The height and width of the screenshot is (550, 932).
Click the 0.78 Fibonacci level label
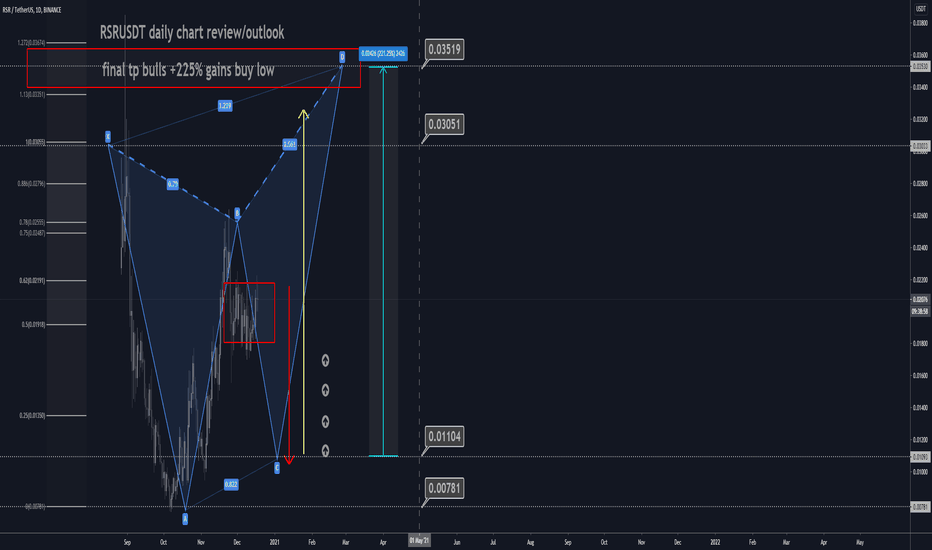(32, 222)
